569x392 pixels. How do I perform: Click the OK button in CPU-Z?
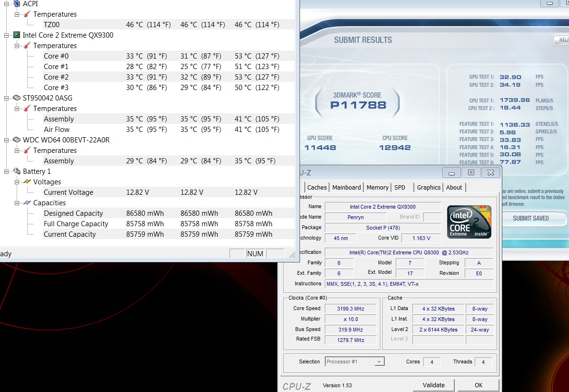pyautogui.click(x=478, y=385)
